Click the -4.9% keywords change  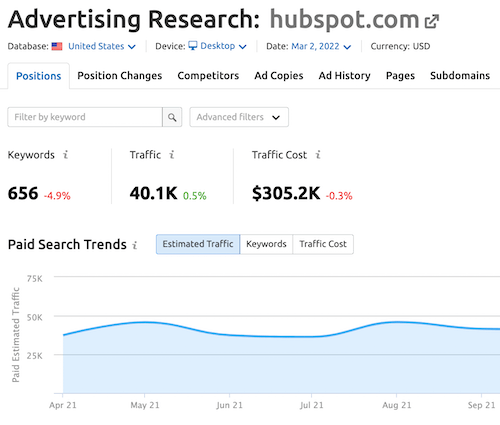click(x=57, y=196)
